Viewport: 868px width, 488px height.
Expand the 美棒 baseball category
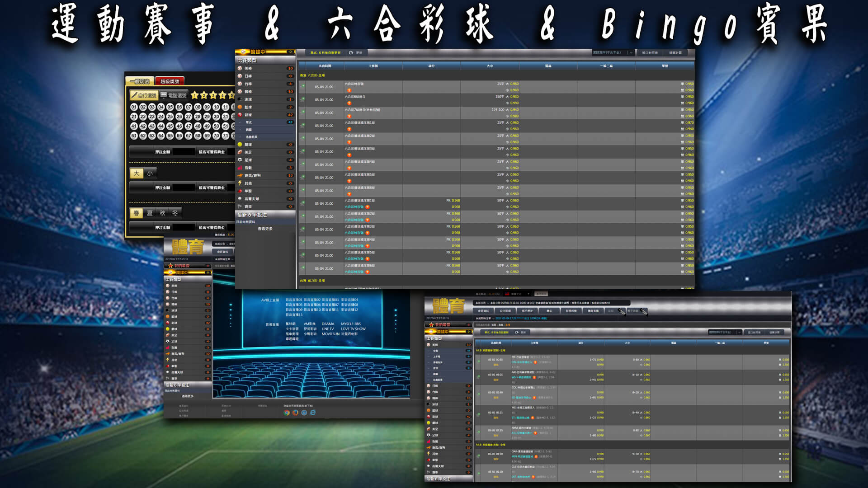[248, 68]
